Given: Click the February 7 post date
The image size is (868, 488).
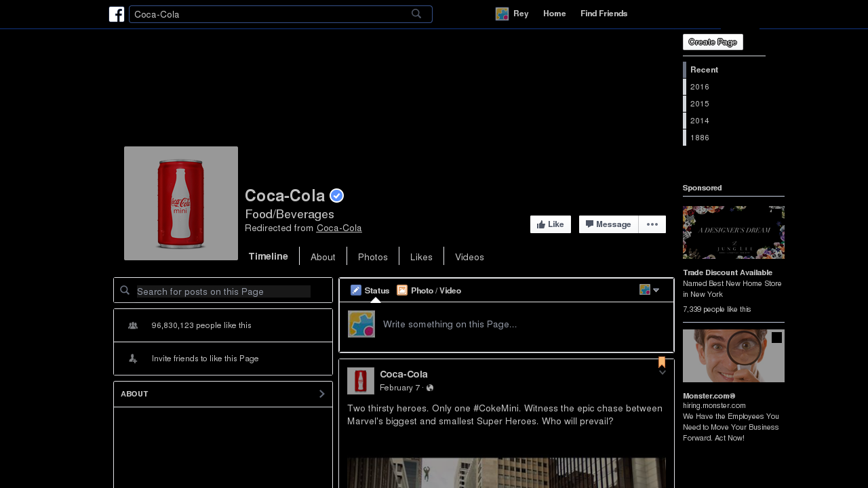Looking at the screenshot, I should click(400, 388).
